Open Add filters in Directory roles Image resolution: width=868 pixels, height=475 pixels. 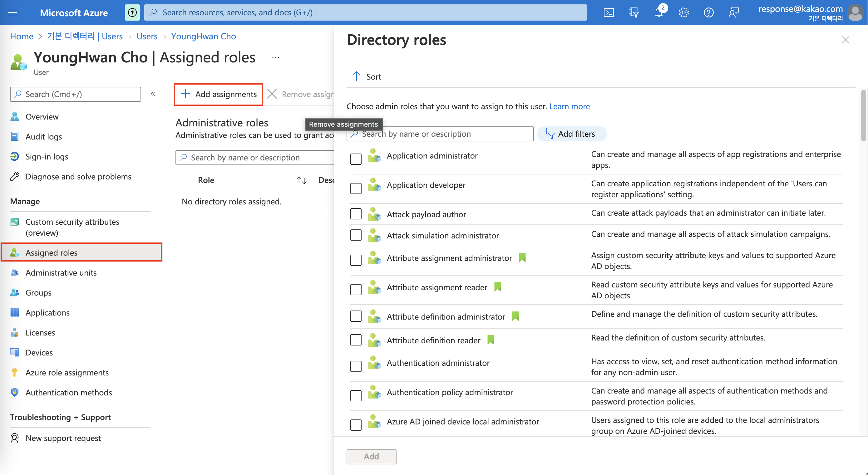[571, 134]
